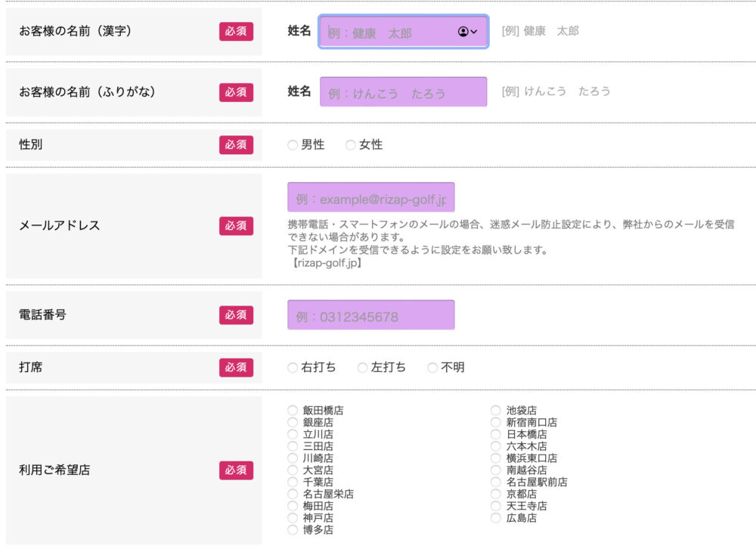Image resolution: width=756 pixels, height=546 pixels.
Task: Select 名古屋栄店 as preferred store
Action: [x=292, y=494]
